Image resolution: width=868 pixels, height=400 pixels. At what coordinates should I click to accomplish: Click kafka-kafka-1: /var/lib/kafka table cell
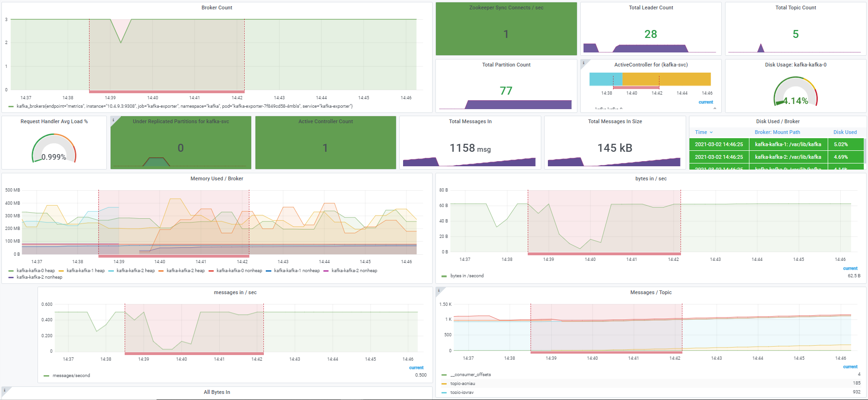click(788, 145)
